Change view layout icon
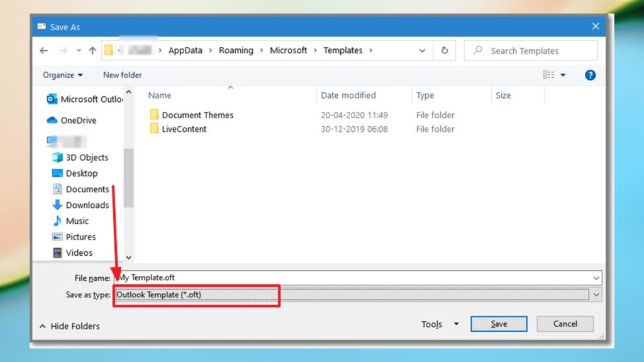 tap(548, 75)
